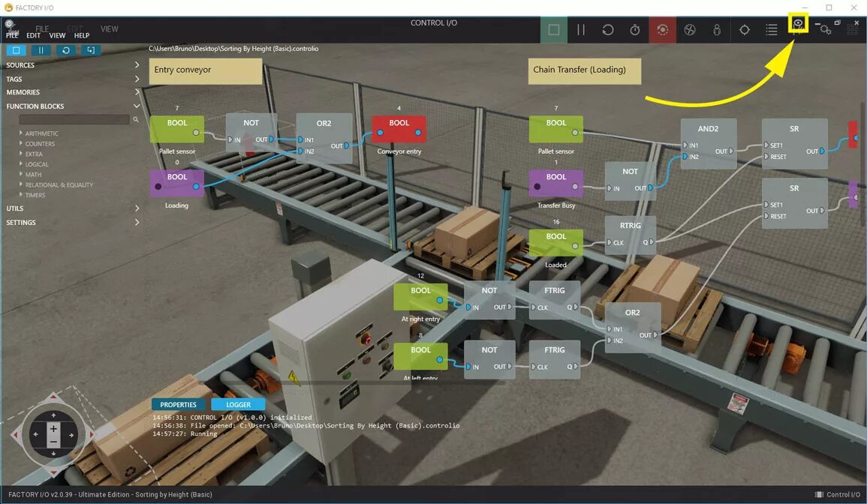Switch to the LOGGER tab
This screenshot has width=867, height=504.
[238, 404]
